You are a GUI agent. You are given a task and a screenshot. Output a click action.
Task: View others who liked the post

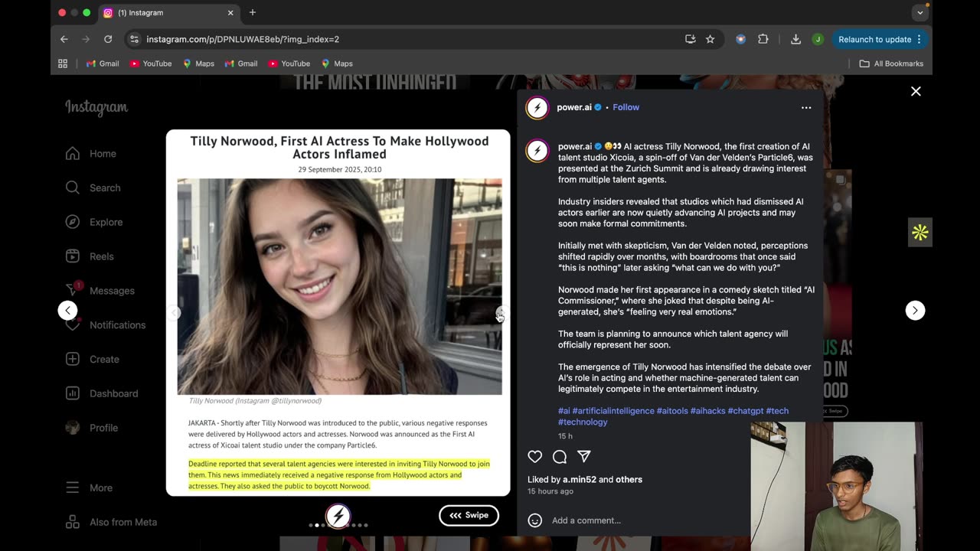click(629, 480)
